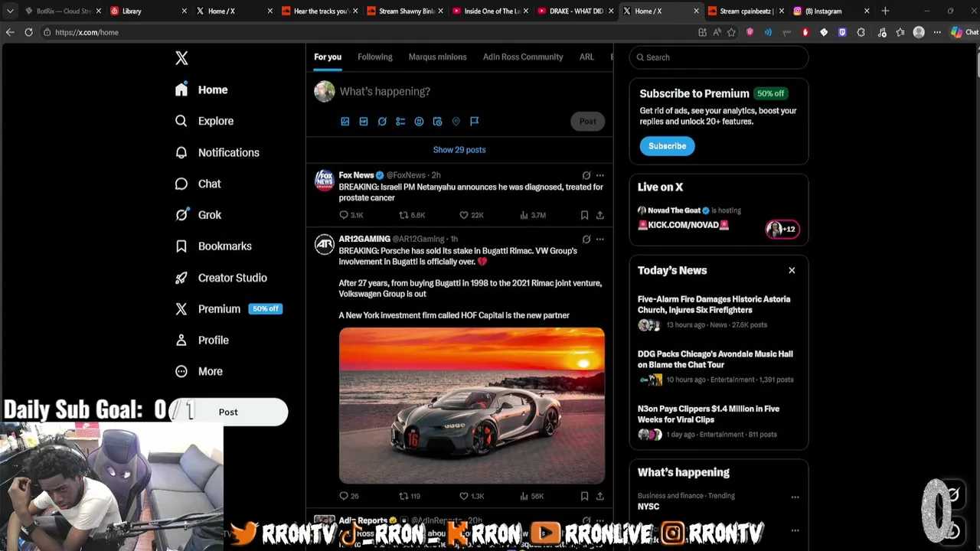980x551 pixels.
Task: Favorite this page with the star icon
Action: (731, 32)
